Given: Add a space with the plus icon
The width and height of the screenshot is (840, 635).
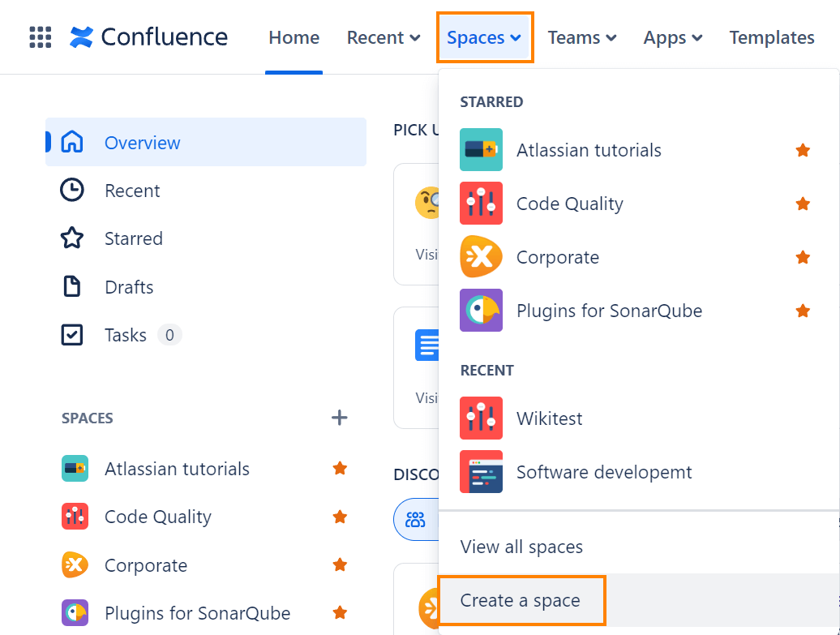Looking at the screenshot, I should (x=339, y=418).
